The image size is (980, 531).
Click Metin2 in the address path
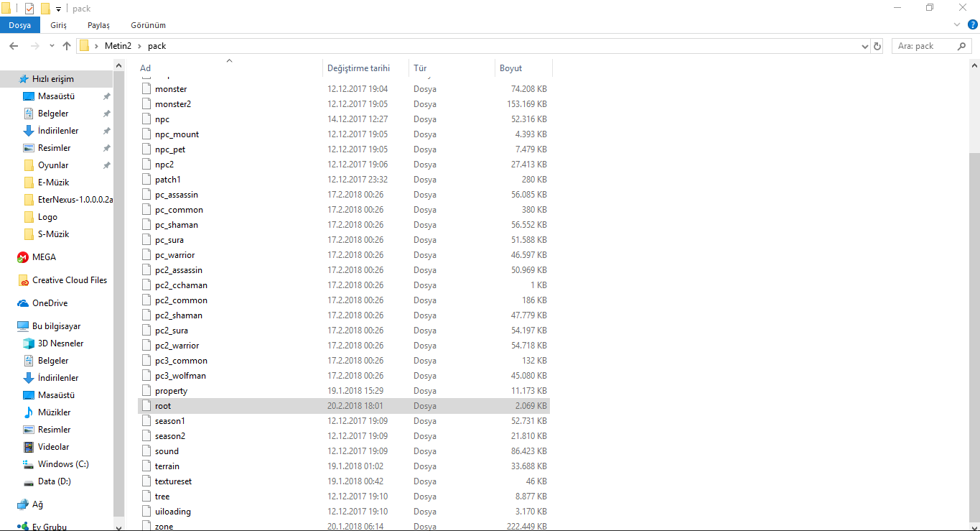click(x=118, y=46)
